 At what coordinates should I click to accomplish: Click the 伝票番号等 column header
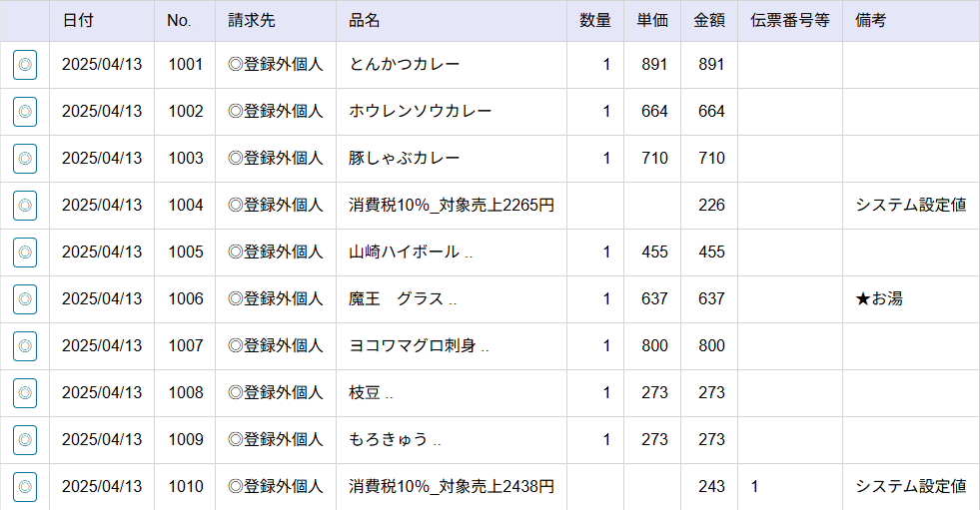[x=789, y=21]
